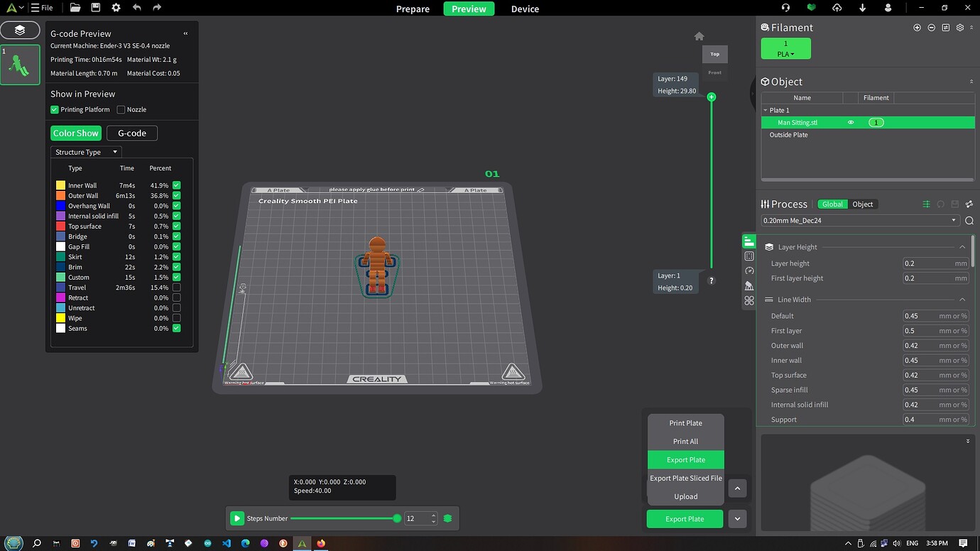Select Export Plate Sliced File menu option

coord(685,478)
